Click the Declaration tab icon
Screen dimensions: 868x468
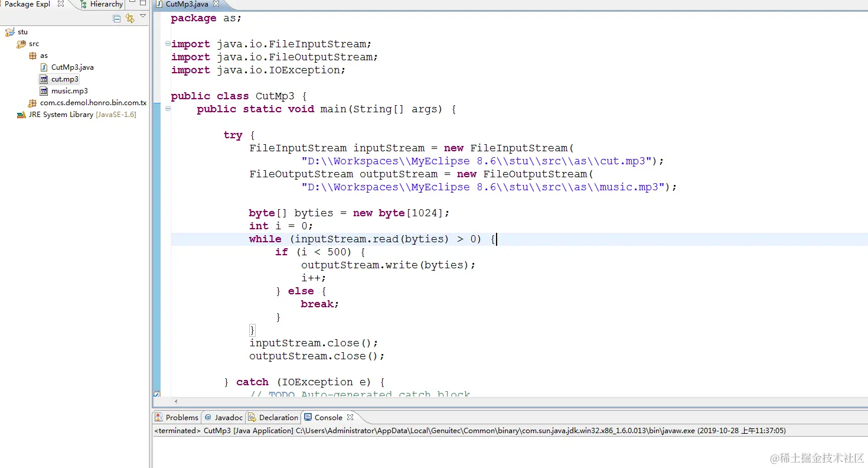252,417
